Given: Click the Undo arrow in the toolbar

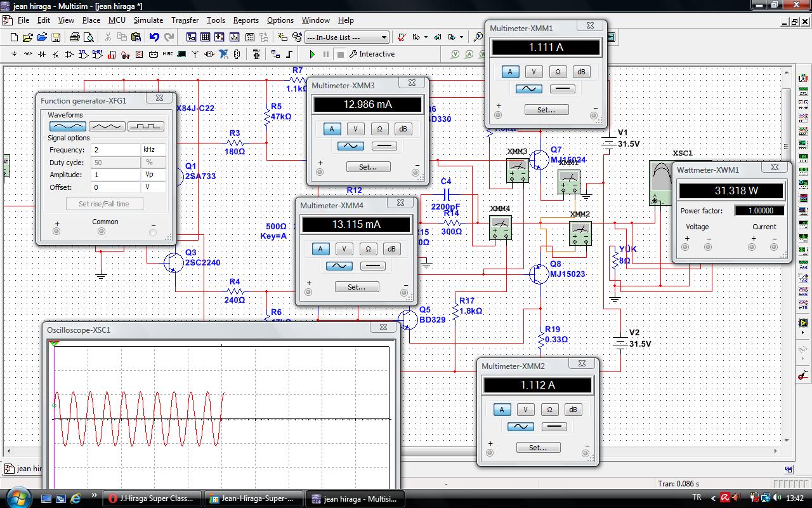Looking at the screenshot, I should pyautogui.click(x=154, y=37).
